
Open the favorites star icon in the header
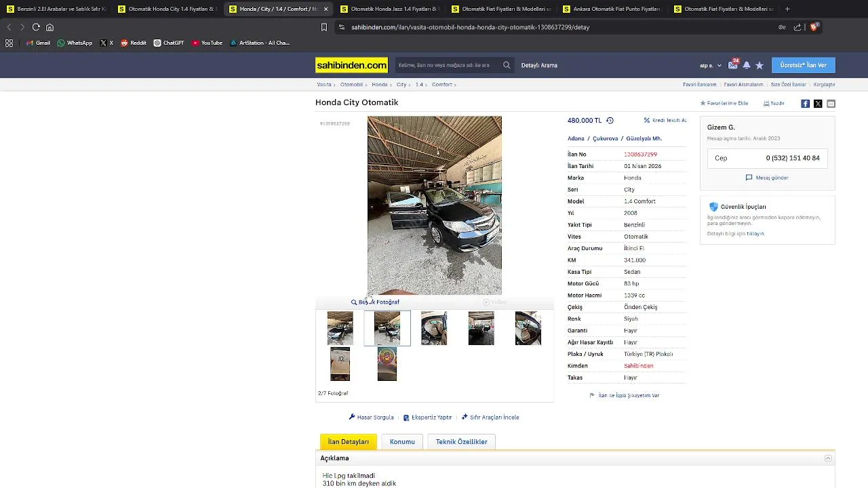(759, 65)
